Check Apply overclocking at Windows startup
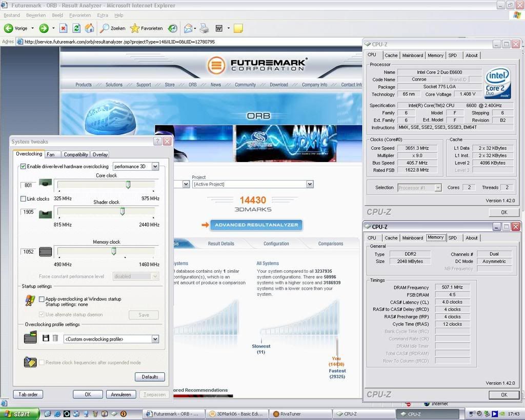525x420 pixels. pos(42,299)
